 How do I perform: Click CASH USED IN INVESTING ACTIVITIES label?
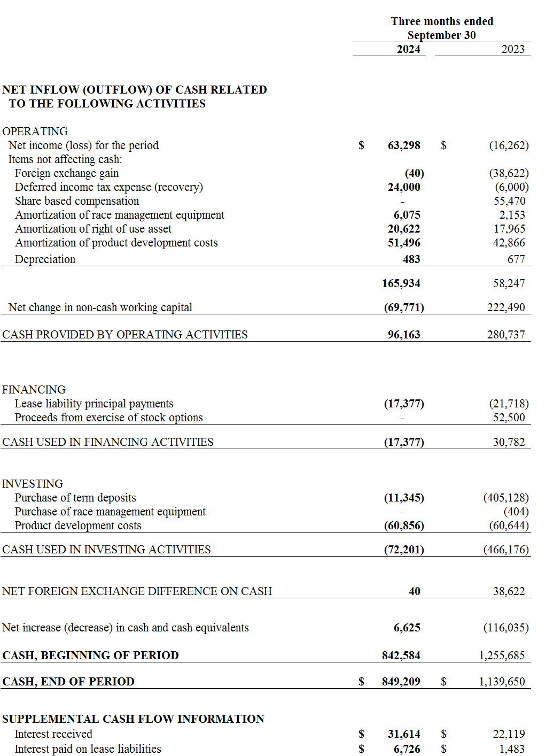pos(106,550)
